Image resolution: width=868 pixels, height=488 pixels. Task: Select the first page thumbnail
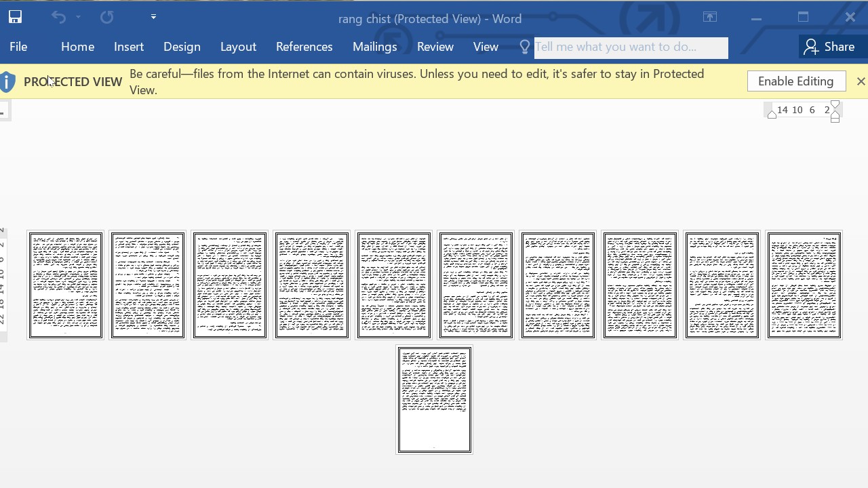click(65, 285)
